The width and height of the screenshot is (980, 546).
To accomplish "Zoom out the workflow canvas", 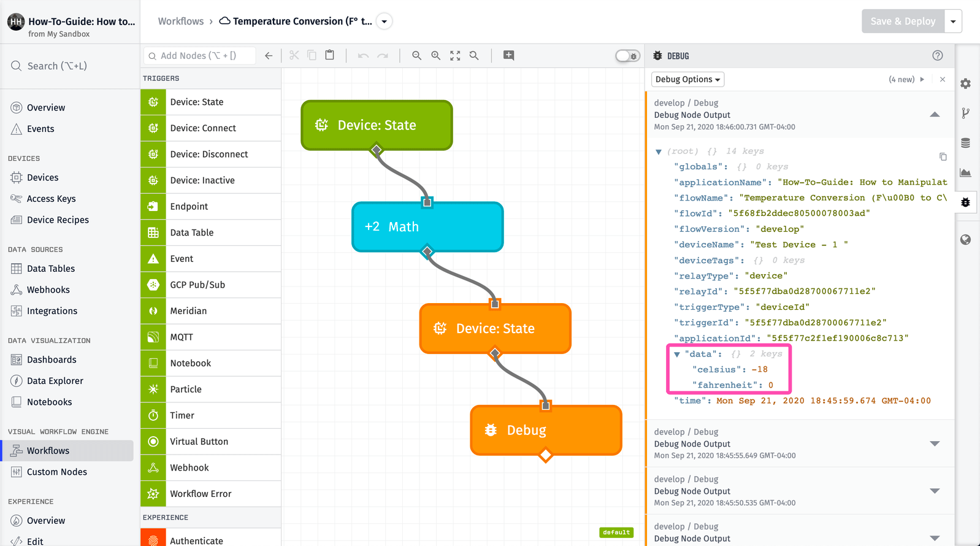I will pos(416,55).
